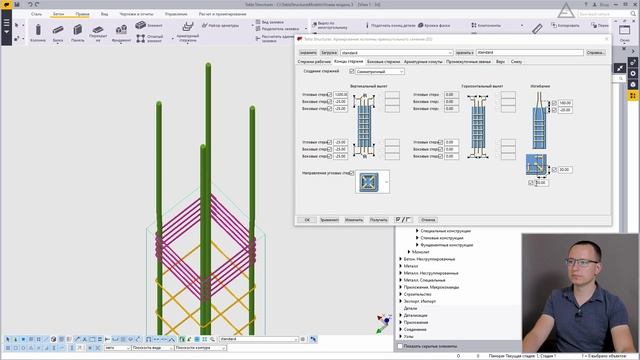640x360 pixels.
Task: Click the Кромка фаски chamfer tool
Action: (434, 25)
